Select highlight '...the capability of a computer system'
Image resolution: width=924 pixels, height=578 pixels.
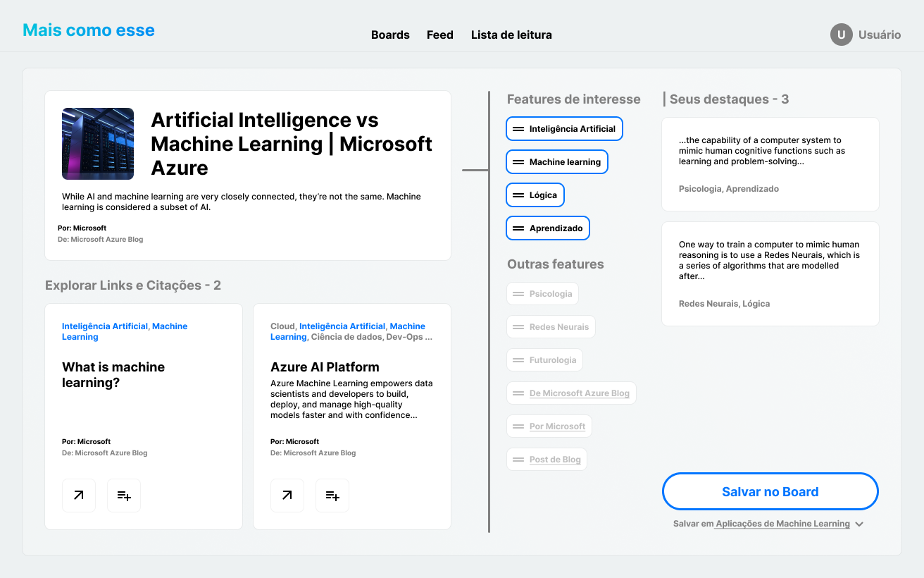770,164
